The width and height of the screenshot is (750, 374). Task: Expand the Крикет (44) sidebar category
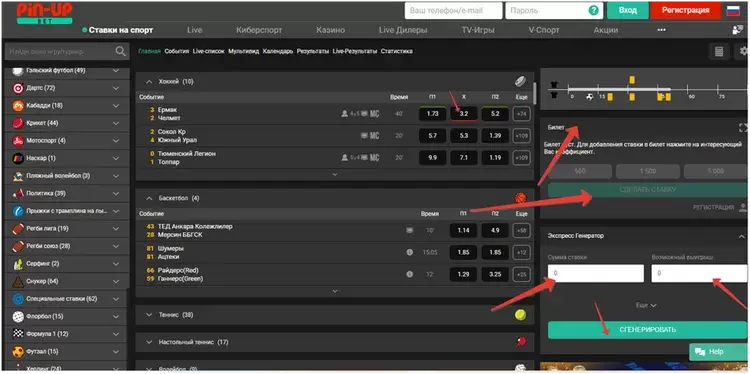[x=116, y=123]
